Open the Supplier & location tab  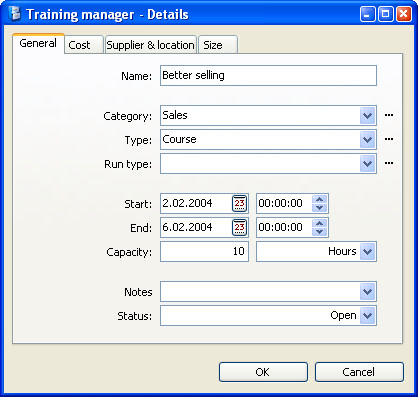[x=150, y=45]
